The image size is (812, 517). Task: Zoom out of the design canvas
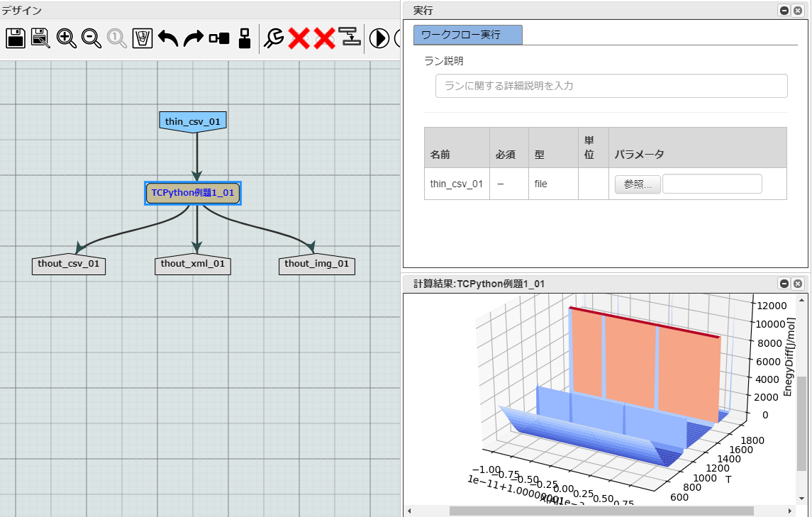point(91,38)
